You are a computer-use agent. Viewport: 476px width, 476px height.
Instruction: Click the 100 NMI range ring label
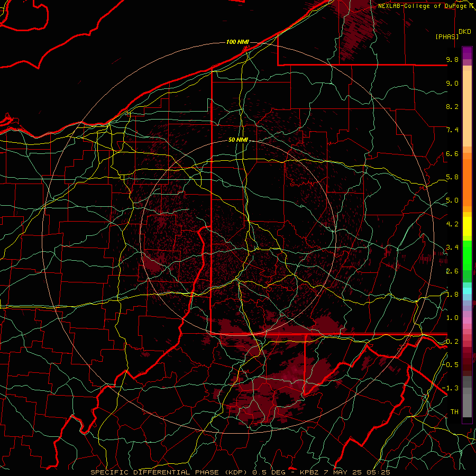(x=237, y=42)
